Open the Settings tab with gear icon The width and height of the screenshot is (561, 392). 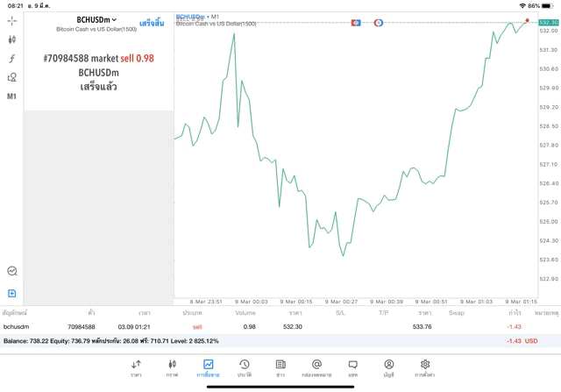coord(425,368)
